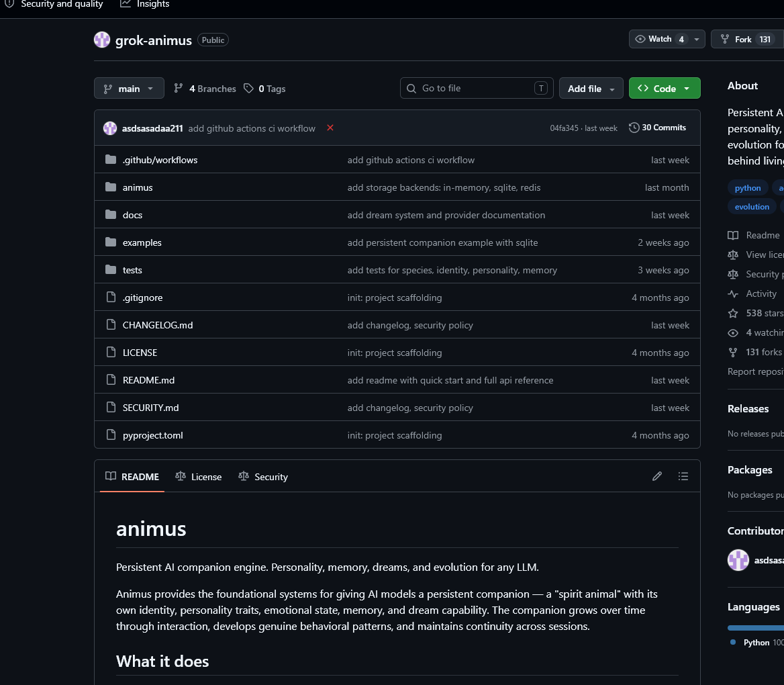Click 'add persistent companion example with sqlite' commit

[x=442, y=242]
